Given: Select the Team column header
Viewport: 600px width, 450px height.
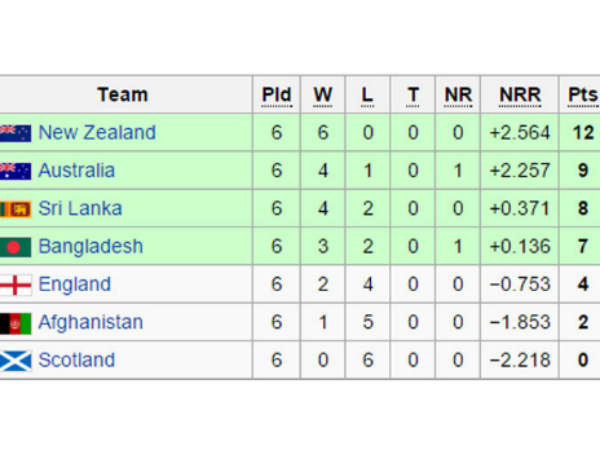Looking at the screenshot, I should pyautogui.click(x=123, y=95).
